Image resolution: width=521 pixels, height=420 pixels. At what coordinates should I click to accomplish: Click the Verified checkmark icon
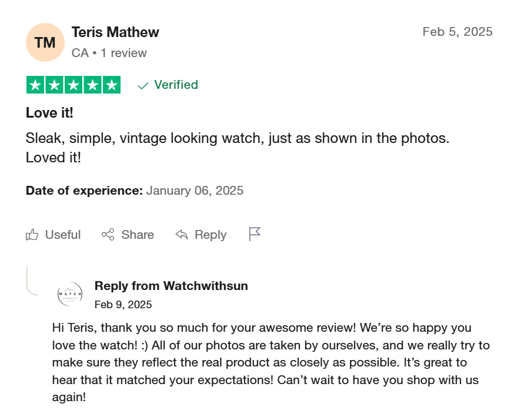[x=142, y=85]
